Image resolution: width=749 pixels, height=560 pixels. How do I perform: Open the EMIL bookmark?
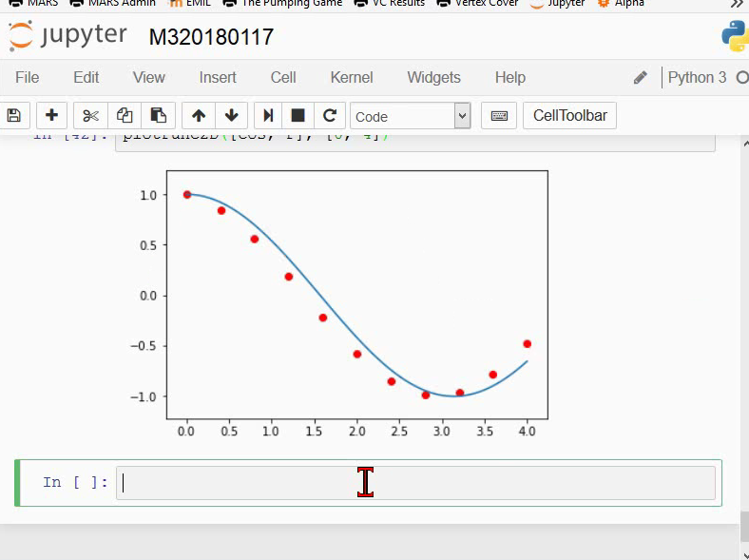(190, 3)
